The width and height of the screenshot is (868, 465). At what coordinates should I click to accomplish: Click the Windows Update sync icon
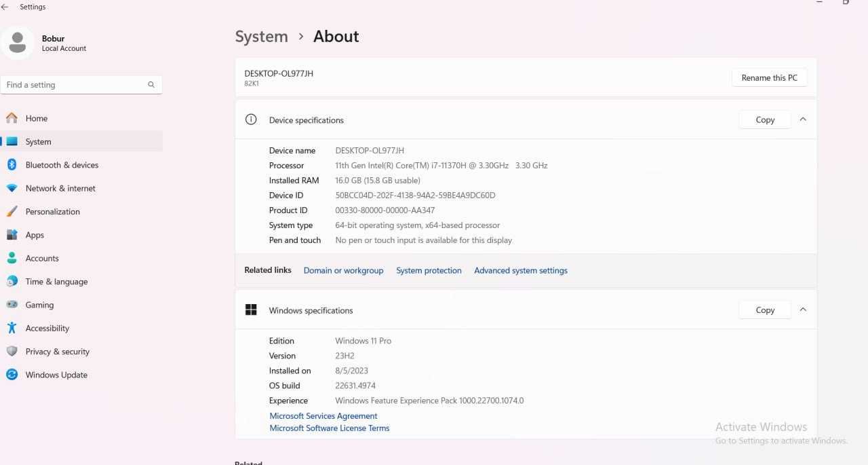[x=12, y=375]
